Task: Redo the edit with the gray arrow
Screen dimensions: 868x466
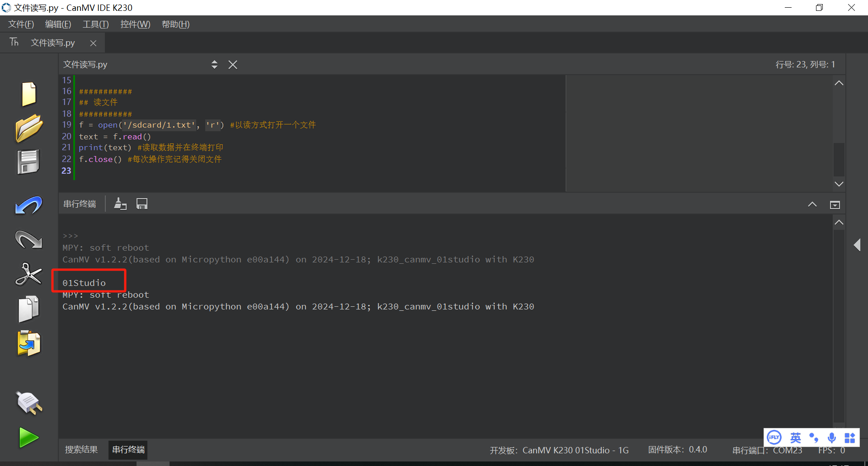Action: click(x=29, y=240)
